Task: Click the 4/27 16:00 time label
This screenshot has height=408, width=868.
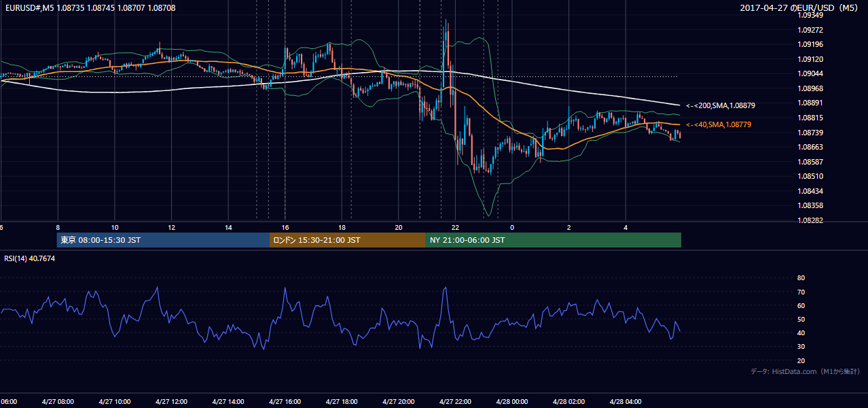Action: [285, 402]
